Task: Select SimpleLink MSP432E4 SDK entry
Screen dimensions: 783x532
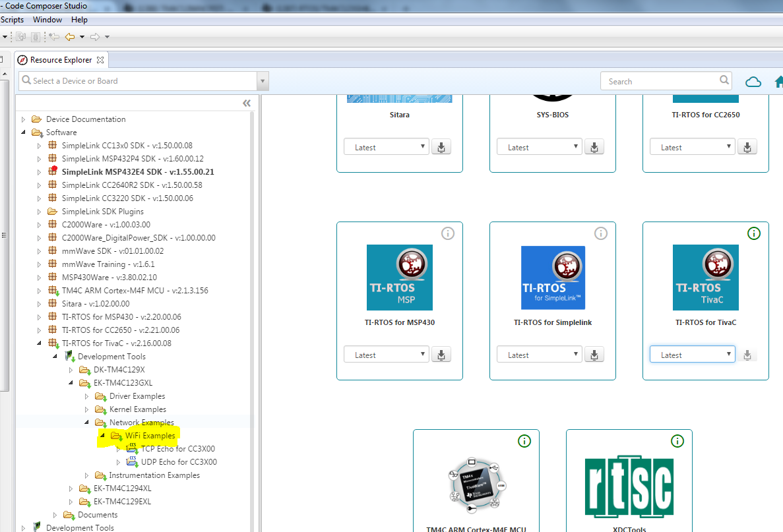Action: point(138,171)
